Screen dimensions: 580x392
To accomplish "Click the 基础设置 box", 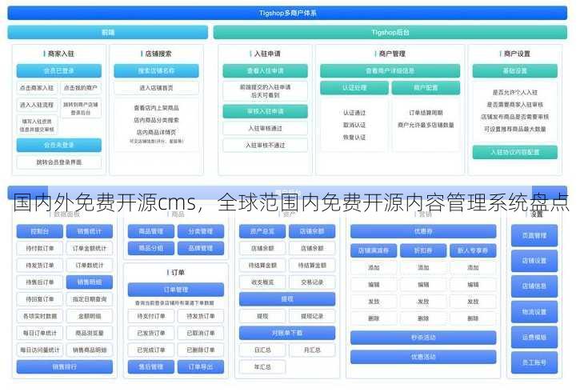I will coord(515,70).
